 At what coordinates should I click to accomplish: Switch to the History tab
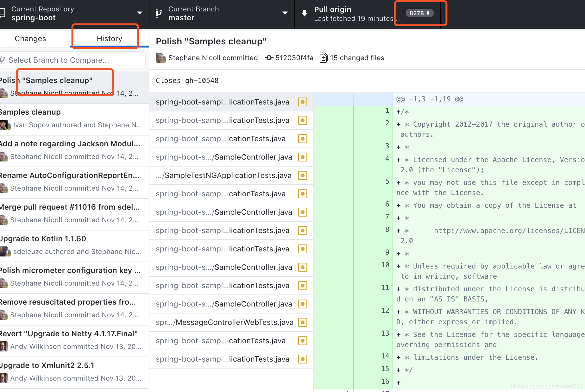point(109,38)
